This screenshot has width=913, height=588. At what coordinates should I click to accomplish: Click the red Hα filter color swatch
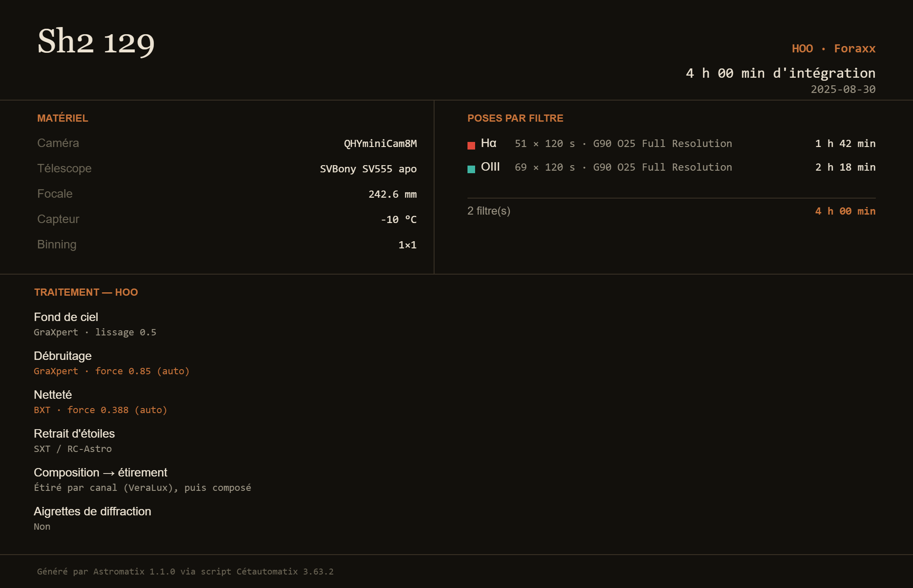tap(471, 145)
